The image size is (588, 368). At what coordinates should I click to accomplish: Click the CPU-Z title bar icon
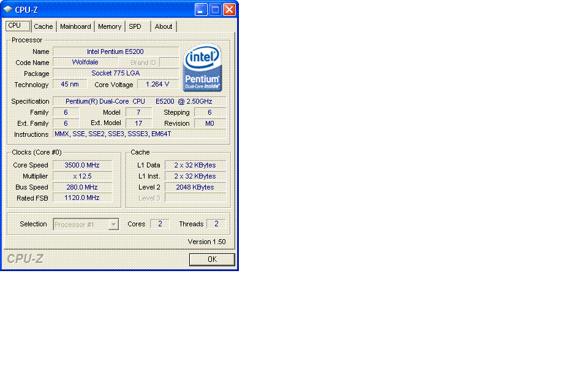tap(8, 9)
